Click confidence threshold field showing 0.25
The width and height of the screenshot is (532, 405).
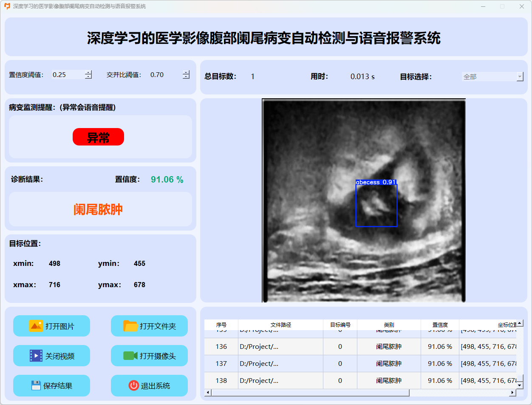[x=68, y=74]
